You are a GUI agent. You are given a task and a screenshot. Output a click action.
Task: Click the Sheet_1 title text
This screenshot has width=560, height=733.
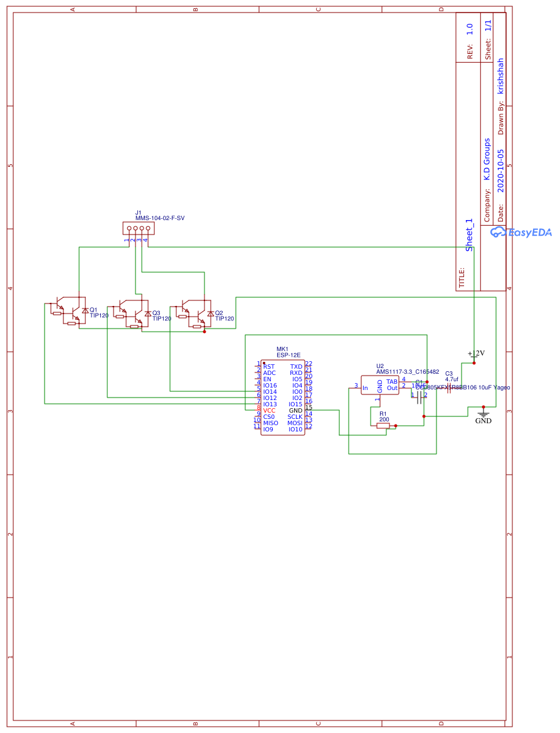[x=469, y=235]
